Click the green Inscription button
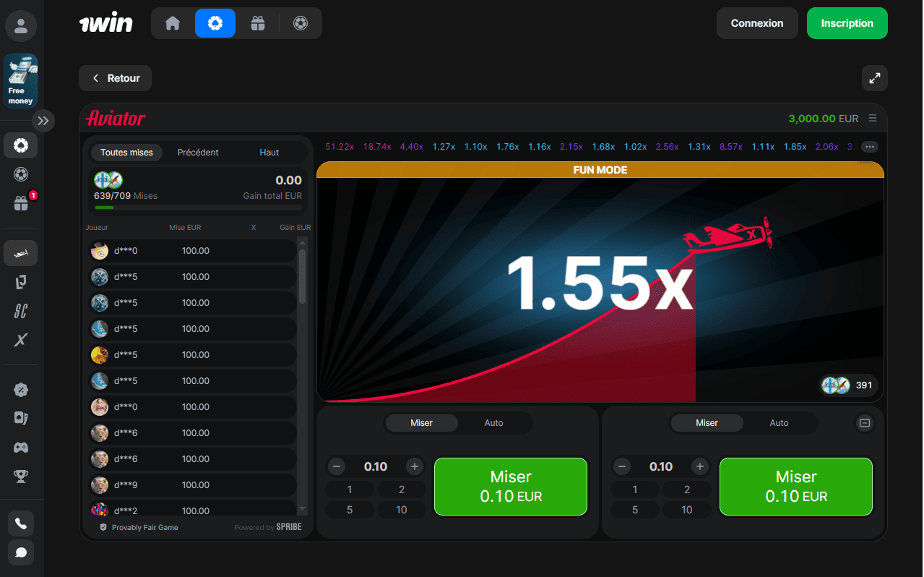 [x=847, y=23]
